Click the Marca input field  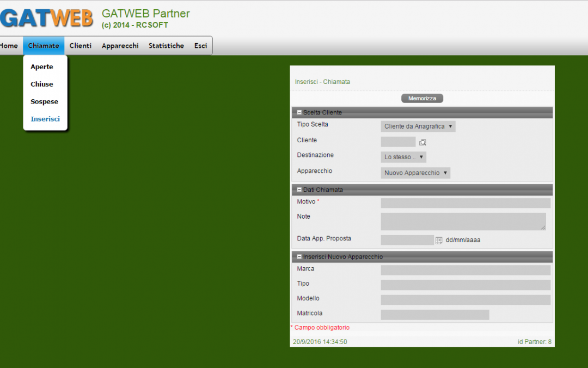[x=465, y=270]
